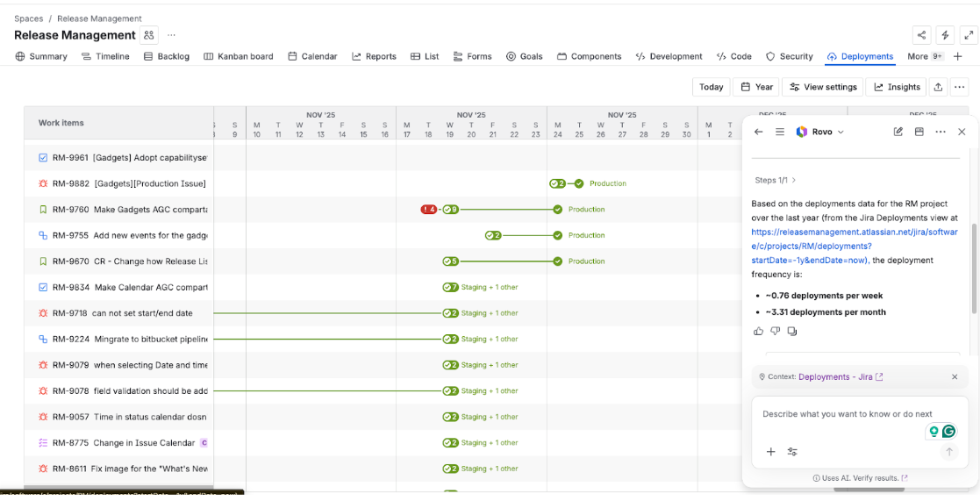Click the Grammarly icon in the chat box
Viewport: 980px width, 501px height.
[949, 431]
